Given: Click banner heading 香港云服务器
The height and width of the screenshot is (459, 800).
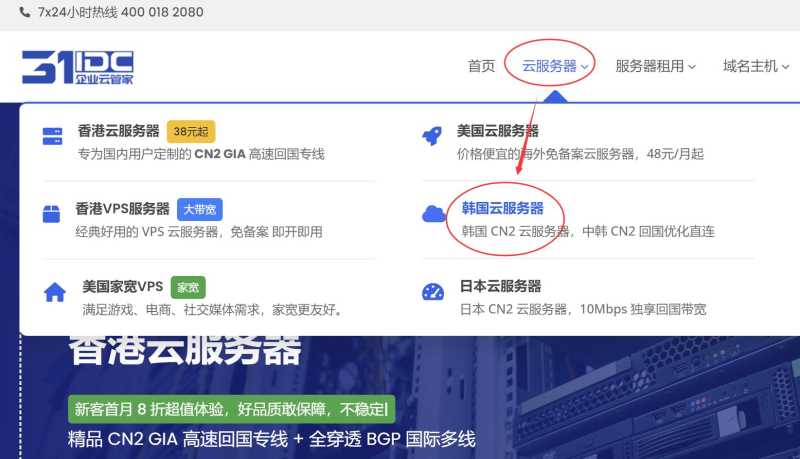Looking at the screenshot, I should (185, 351).
